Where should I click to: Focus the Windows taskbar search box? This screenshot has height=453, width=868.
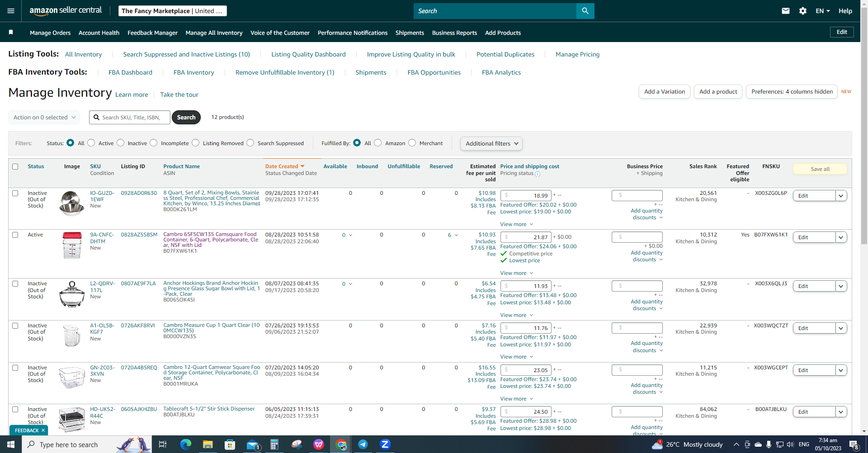[87, 444]
